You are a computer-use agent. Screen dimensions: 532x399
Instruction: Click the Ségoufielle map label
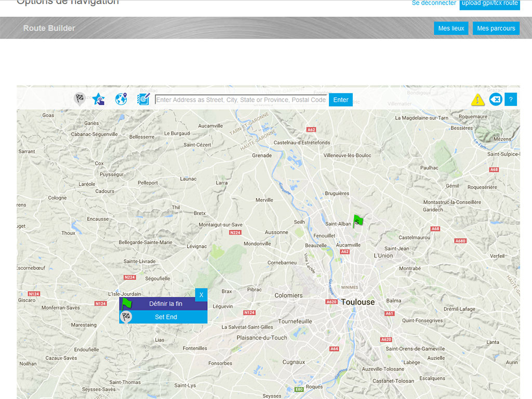pyautogui.click(x=158, y=278)
